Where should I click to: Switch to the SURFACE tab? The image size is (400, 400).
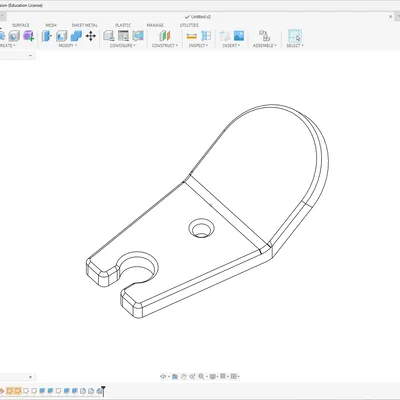tap(21, 25)
